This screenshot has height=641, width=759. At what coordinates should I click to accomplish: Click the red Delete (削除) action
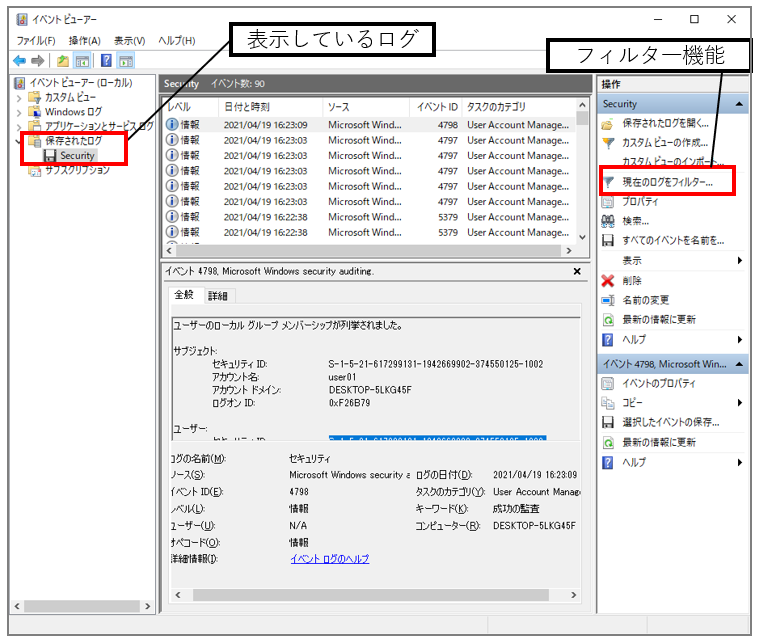[631, 281]
